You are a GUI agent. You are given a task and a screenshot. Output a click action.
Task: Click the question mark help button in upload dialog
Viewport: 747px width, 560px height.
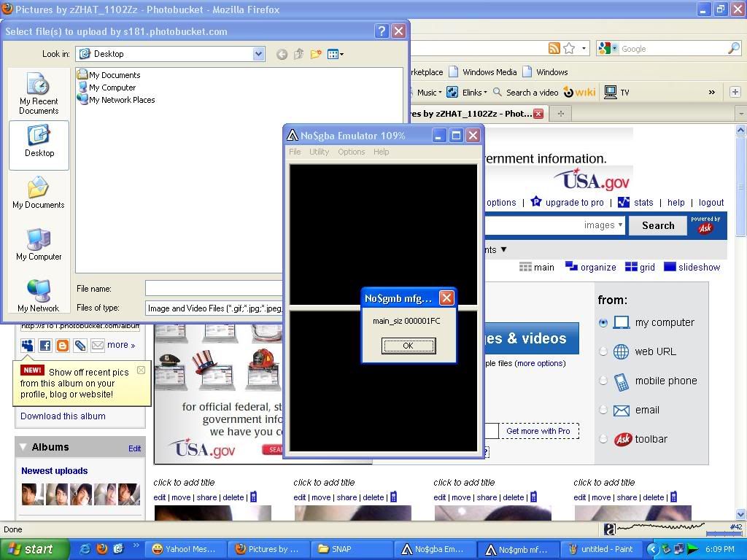pos(381,31)
